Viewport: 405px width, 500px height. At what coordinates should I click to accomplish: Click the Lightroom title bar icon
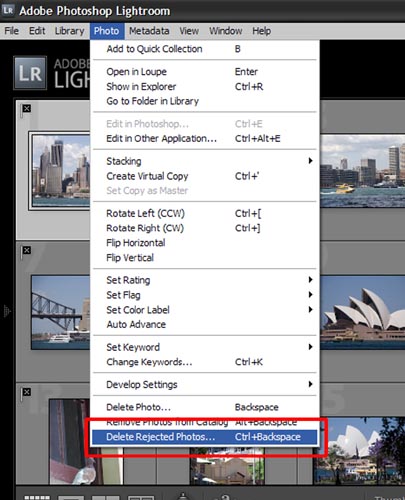[8, 10]
